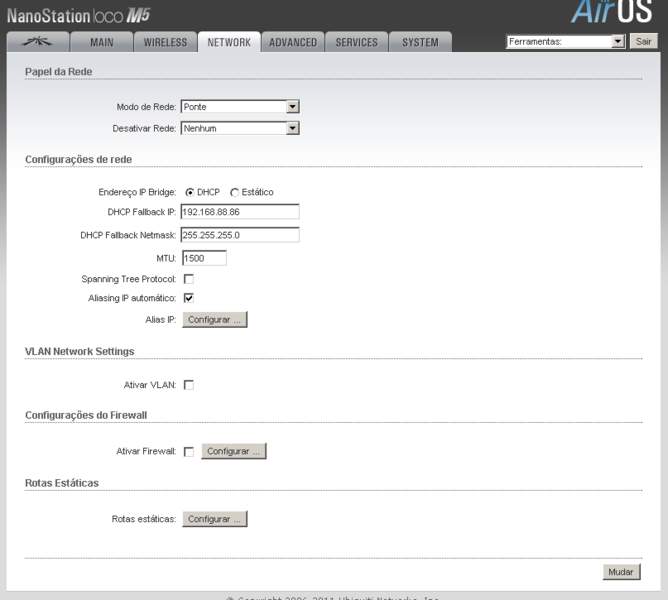Open the Desativar Rede dropdown

(x=240, y=128)
